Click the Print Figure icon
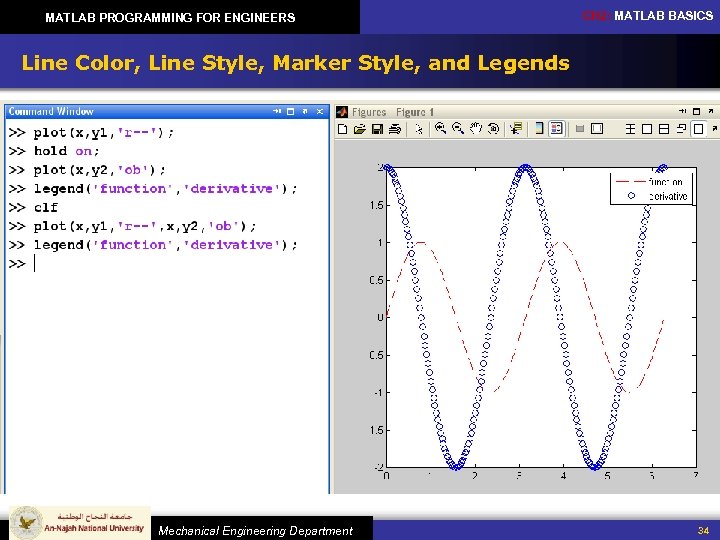 pos(395,129)
